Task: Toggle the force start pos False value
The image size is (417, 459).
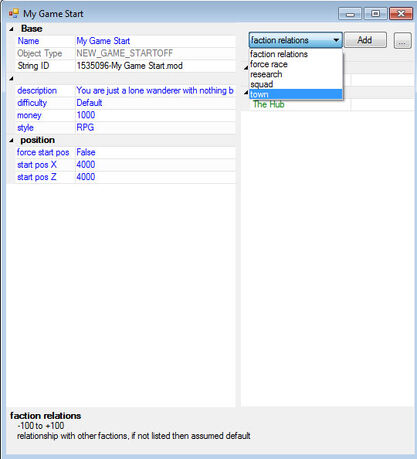Action: tap(155, 152)
